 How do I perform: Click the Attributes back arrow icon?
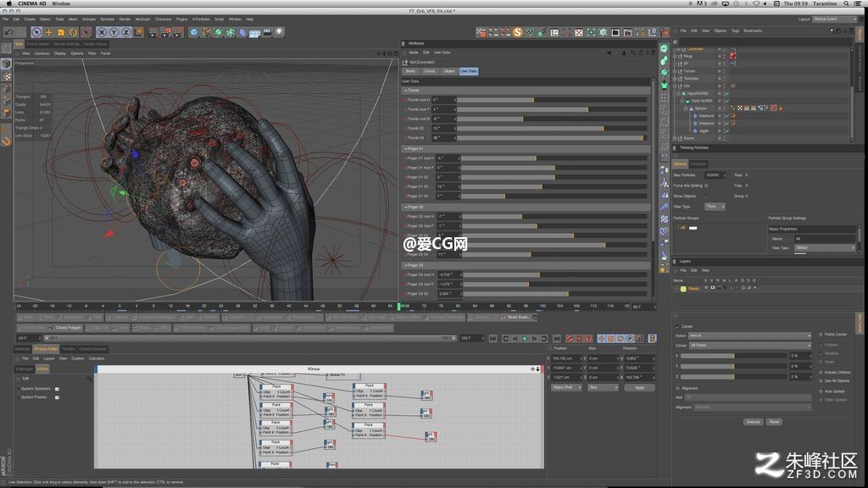click(609, 53)
